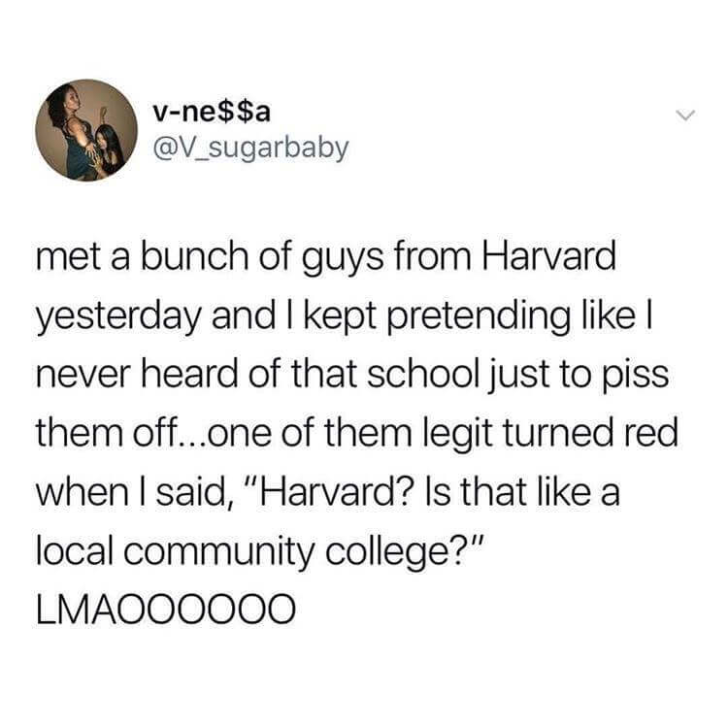This screenshot has width=728, height=728.
Task: Open v-ne$$a's round profile picture
Action: (x=86, y=129)
